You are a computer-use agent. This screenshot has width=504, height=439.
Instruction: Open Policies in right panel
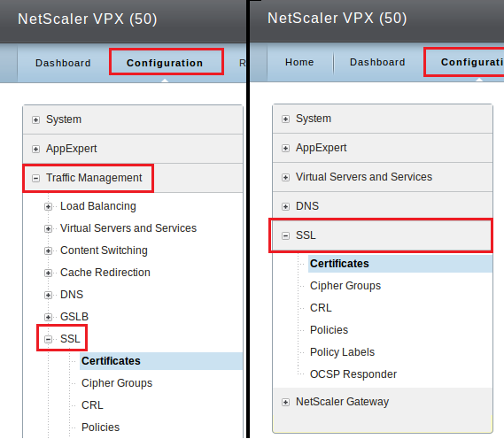(329, 330)
